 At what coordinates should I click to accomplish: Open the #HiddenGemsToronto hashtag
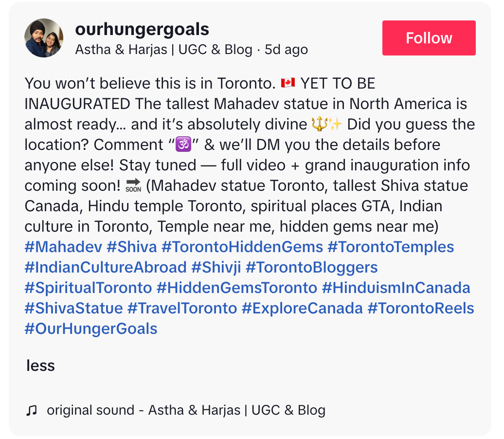click(237, 288)
